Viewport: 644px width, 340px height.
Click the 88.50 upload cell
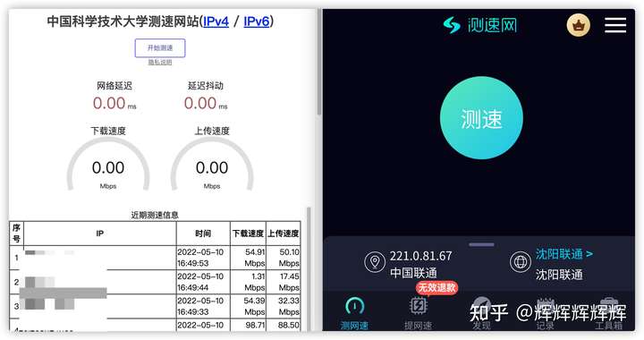284,325
